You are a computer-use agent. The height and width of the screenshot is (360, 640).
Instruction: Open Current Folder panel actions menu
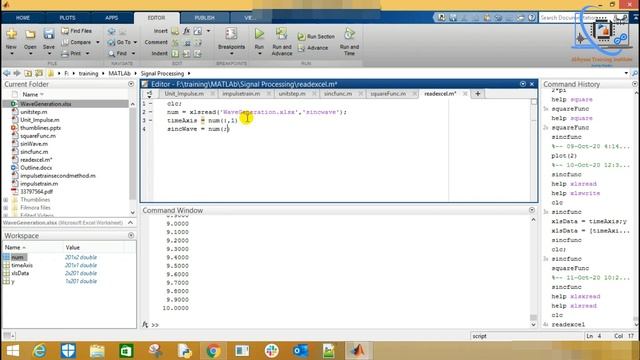[x=131, y=84]
